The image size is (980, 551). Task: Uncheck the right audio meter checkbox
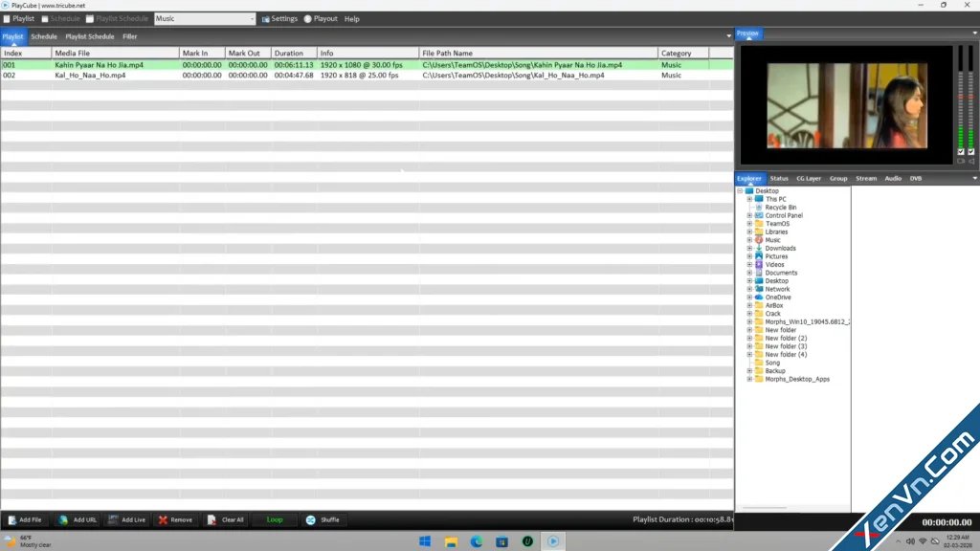[971, 152]
